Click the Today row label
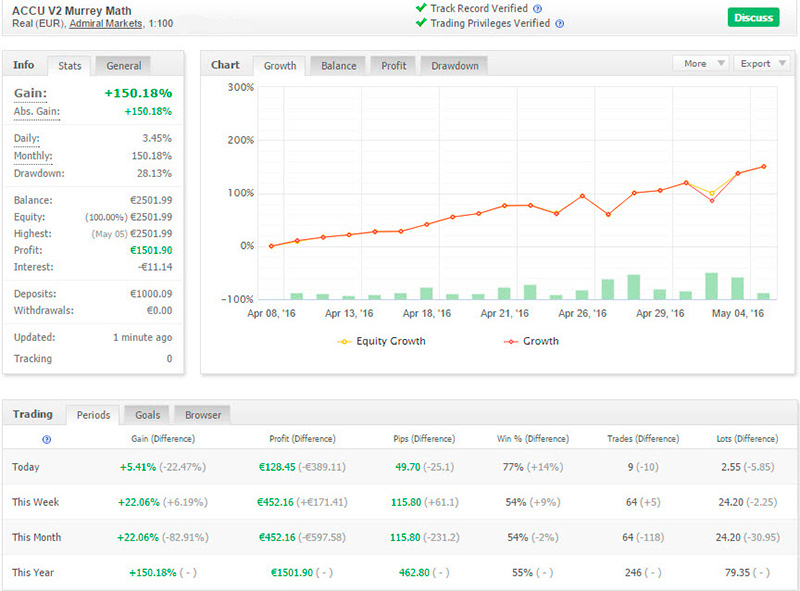 [26, 467]
